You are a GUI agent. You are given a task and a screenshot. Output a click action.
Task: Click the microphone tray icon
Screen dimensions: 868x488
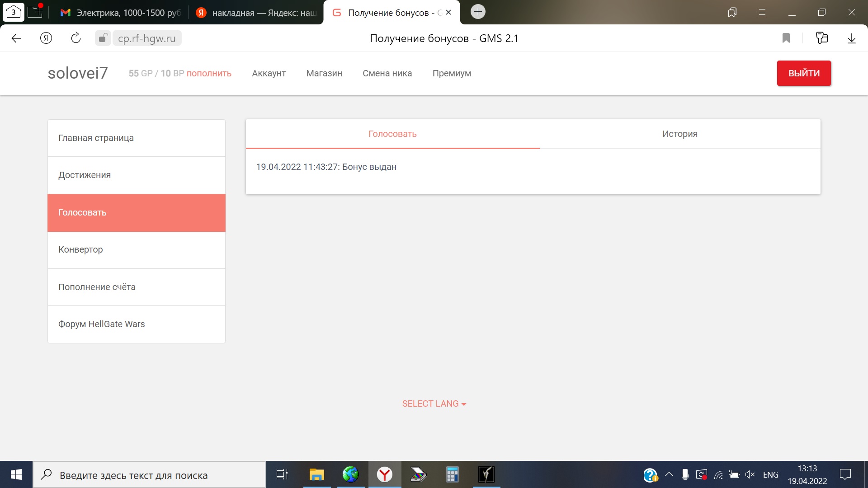(x=685, y=474)
